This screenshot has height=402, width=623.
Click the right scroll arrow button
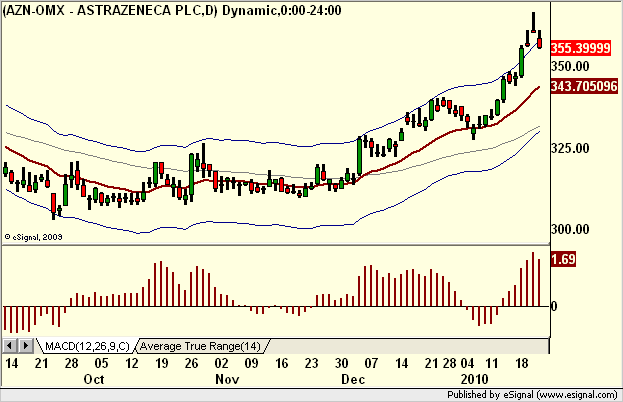pyautogui.click(x=25, y=346)
